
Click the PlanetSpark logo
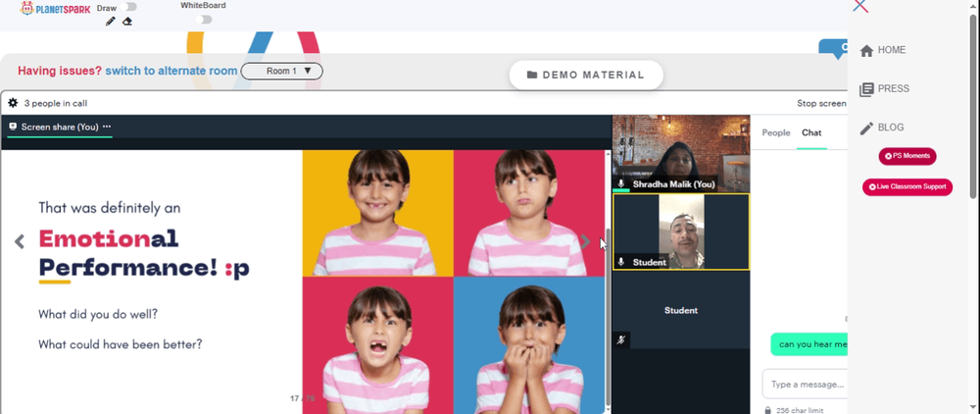(x=55, y=9)
